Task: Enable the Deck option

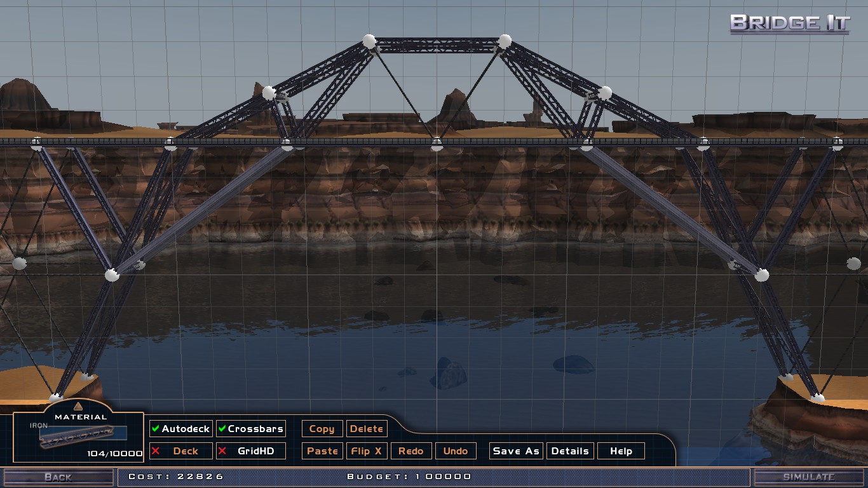Action: click(181, 451)
